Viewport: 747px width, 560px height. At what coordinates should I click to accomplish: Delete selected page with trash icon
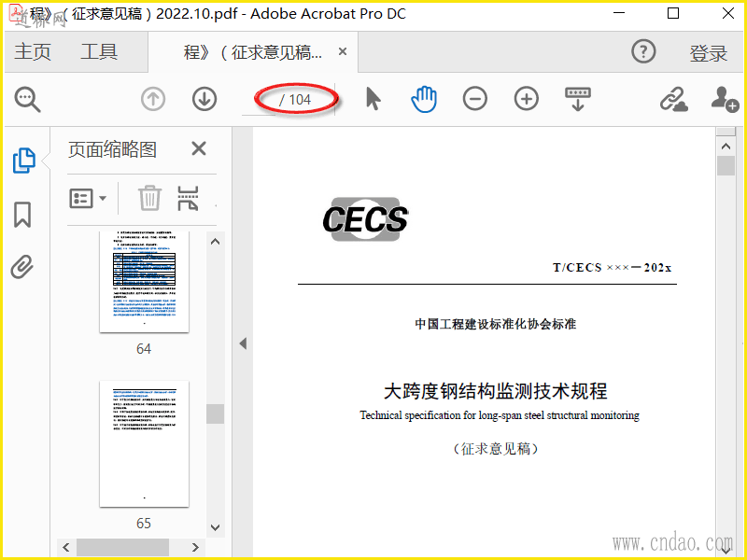tap(149, 198)
